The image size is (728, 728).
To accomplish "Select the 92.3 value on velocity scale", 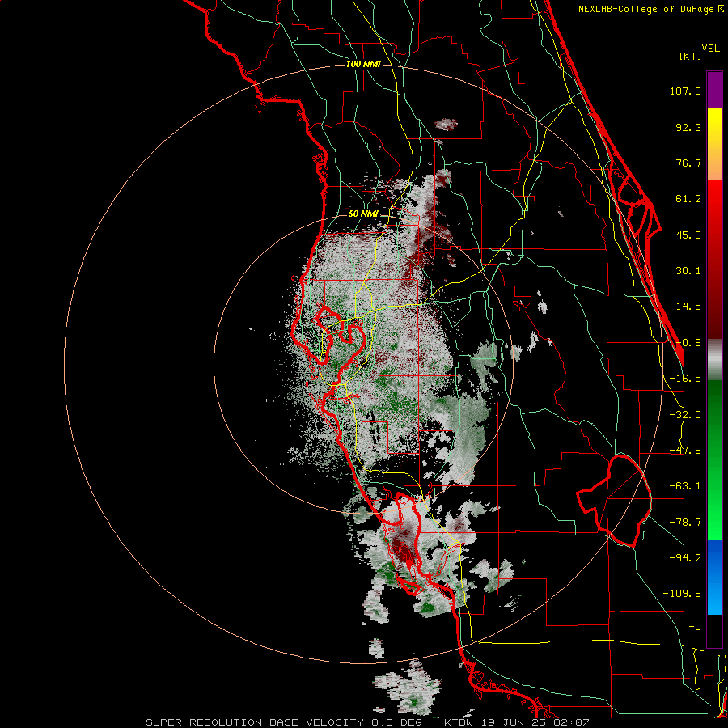I will [688, 127].
